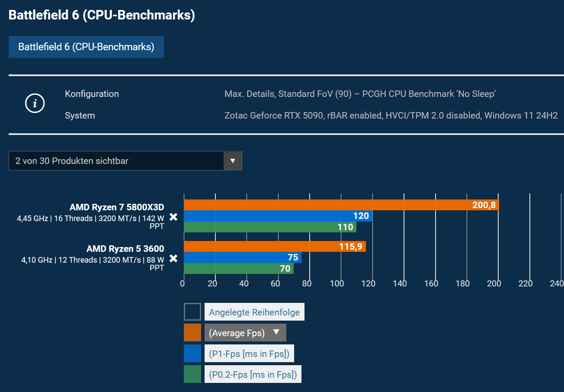Sort by P0.2-Fps [ms in Fps]
The image size is (564, 392).
(253, 374)
